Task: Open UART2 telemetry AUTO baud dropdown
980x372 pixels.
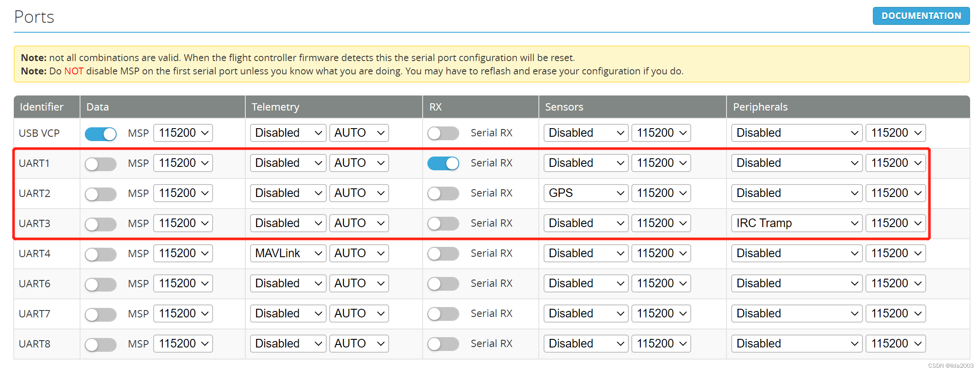Action: coord(359,193)
